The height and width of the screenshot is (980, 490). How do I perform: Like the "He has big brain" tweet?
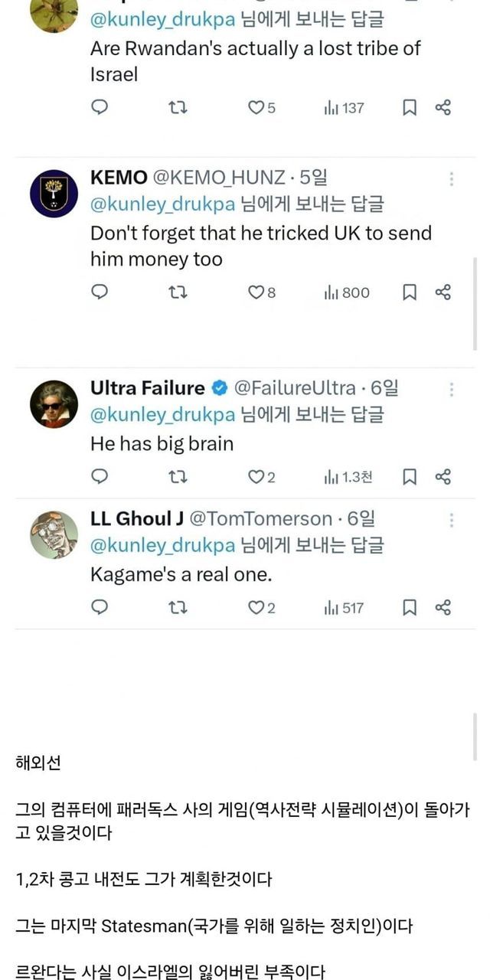click(256, 477)
